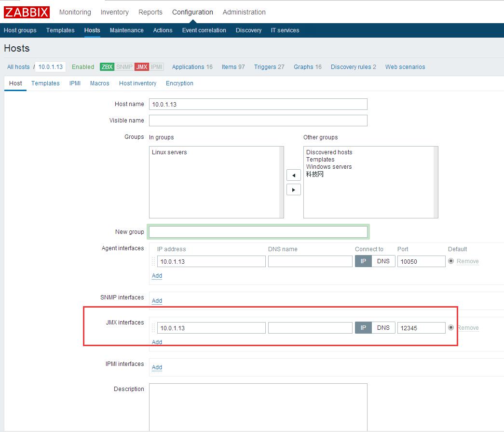The image size is (504, 432).
Task: Set agent interface Connect to IP
Action: click(363, 261)
